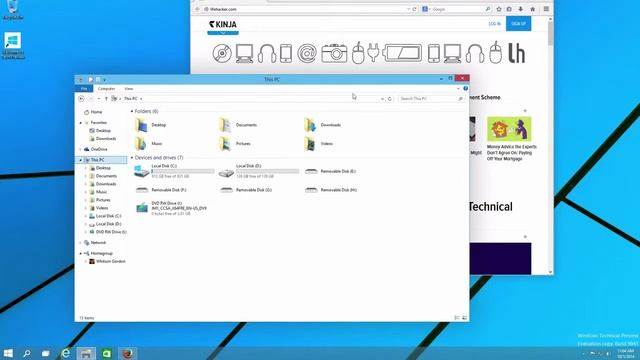The height and width of the screenshot is (360, 640).
Task: Select the Music folder in Folders group
Action: (149, 144)
